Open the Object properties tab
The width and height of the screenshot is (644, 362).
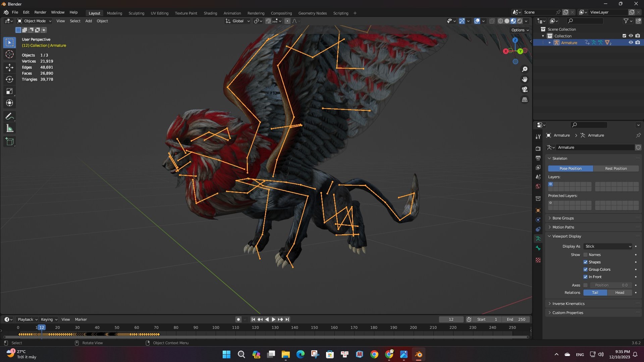538,210
